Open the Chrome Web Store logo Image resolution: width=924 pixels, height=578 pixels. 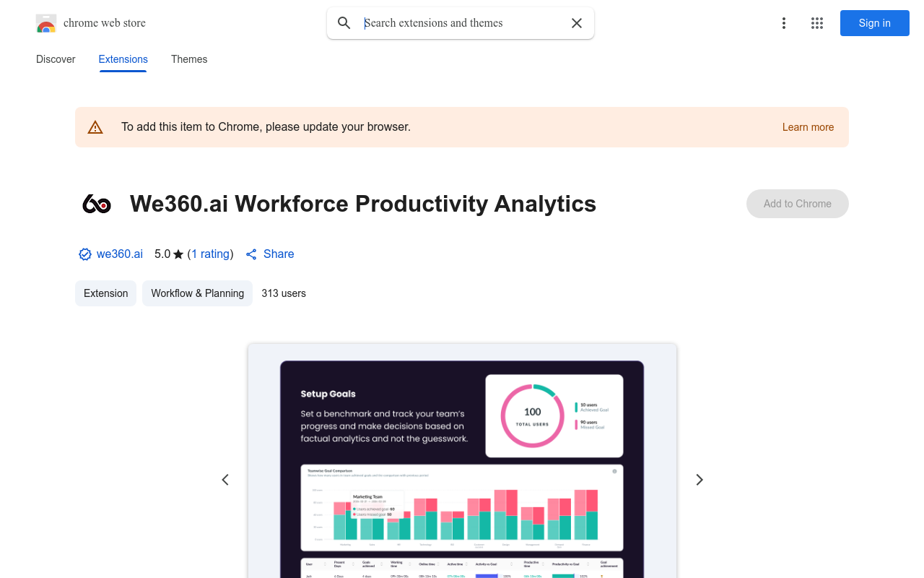tap(46, 23)
